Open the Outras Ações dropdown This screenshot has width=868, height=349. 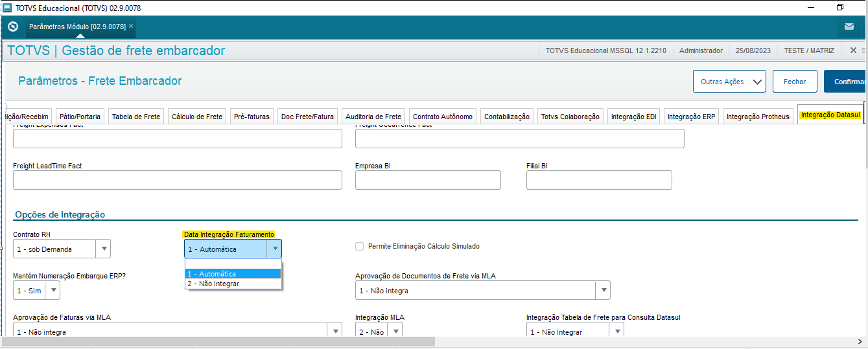[729, 82]
